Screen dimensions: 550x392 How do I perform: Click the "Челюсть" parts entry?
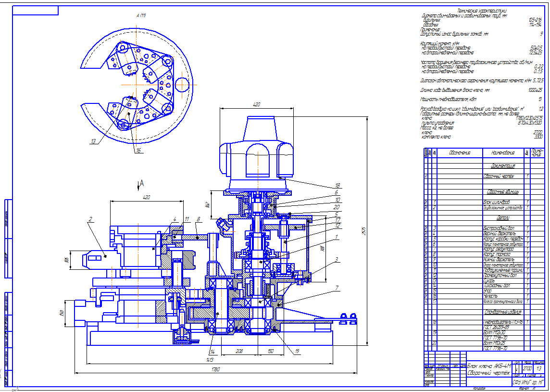[x=490, y=296]
